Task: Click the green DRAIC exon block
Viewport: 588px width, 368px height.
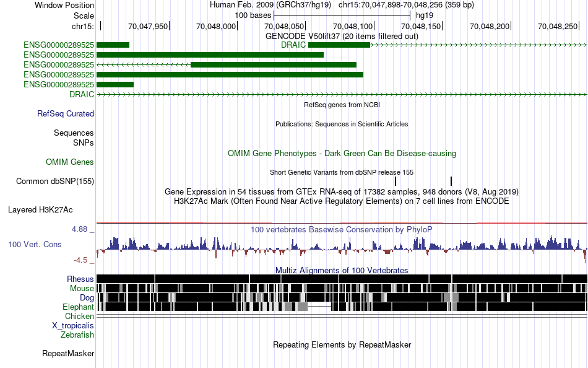Action: tap(339, 45)
